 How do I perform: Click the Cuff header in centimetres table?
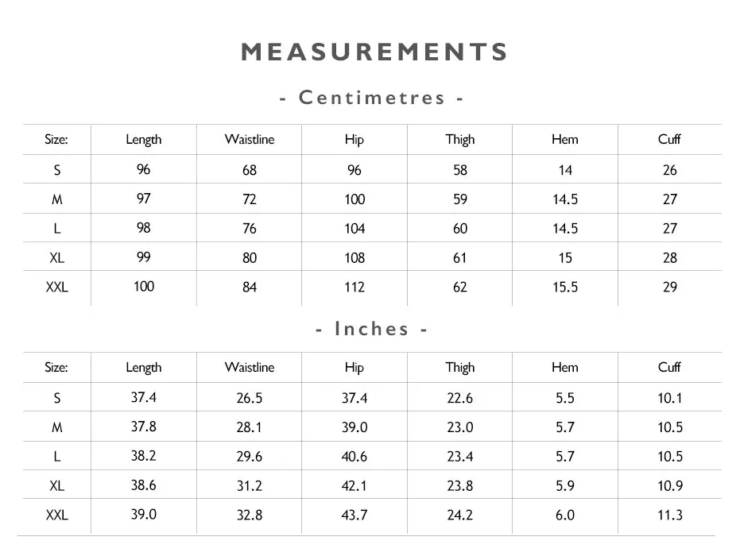669,139
